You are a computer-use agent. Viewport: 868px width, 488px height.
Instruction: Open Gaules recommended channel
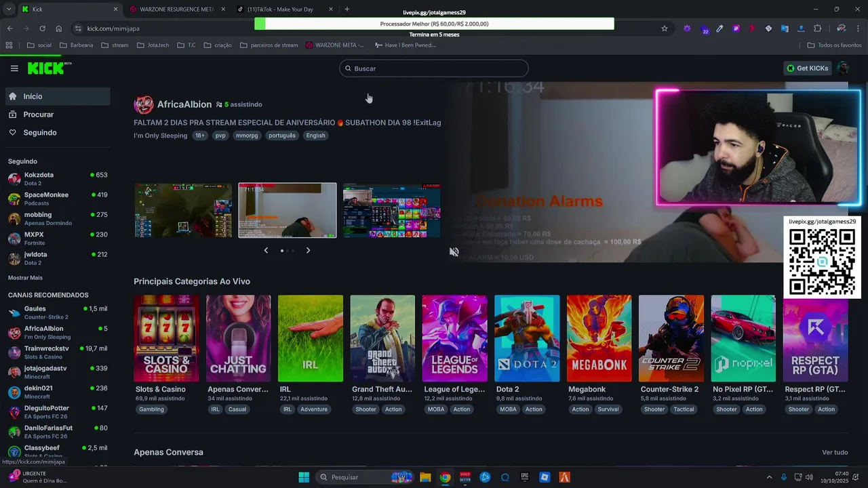pyautogui.click(x=58, y=312)
